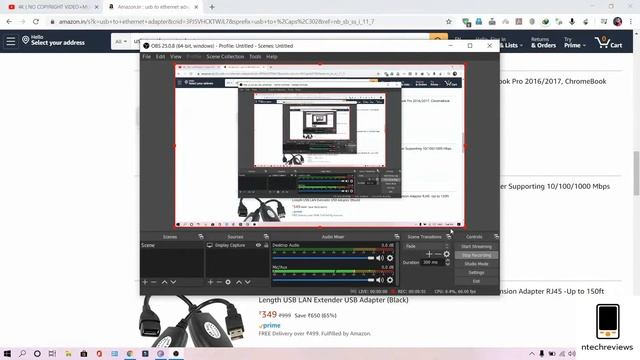Screen dimensions: 640x360
Task: Move the source up with the Sources up arrow
Action: click(x=239, y=282)
